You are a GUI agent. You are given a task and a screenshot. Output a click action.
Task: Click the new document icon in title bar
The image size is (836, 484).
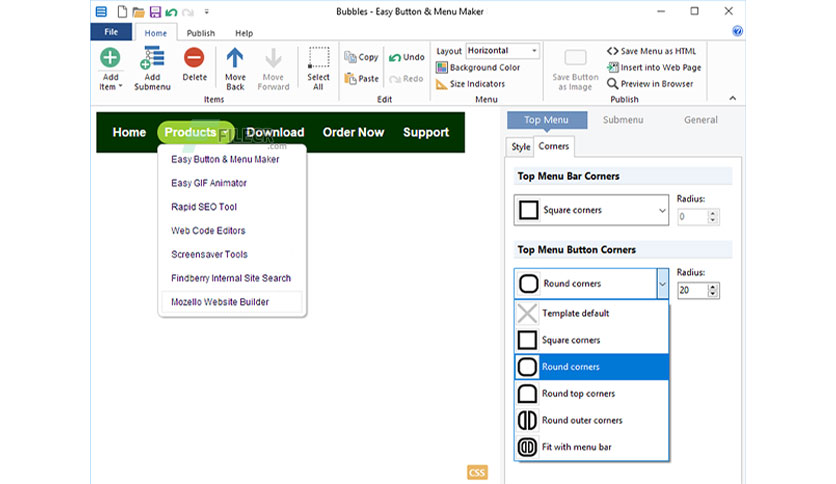click(122, 12)
